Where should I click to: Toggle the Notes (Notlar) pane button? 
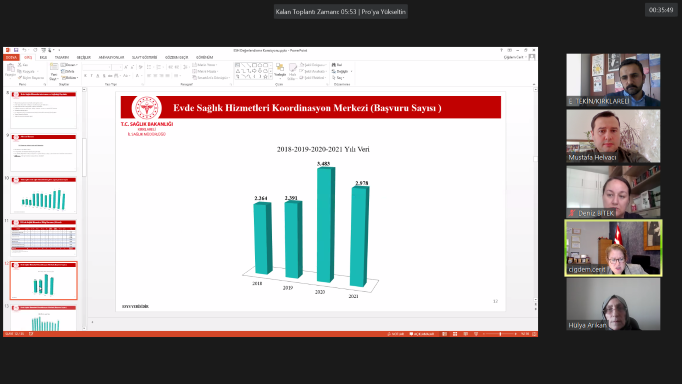point(395,334)
